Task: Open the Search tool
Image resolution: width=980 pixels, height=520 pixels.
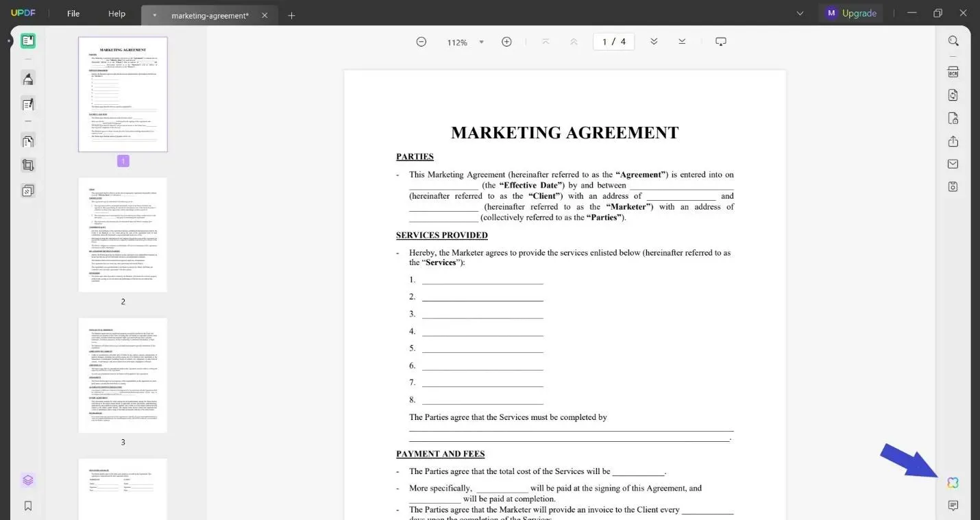Action: tap(953, 41)
